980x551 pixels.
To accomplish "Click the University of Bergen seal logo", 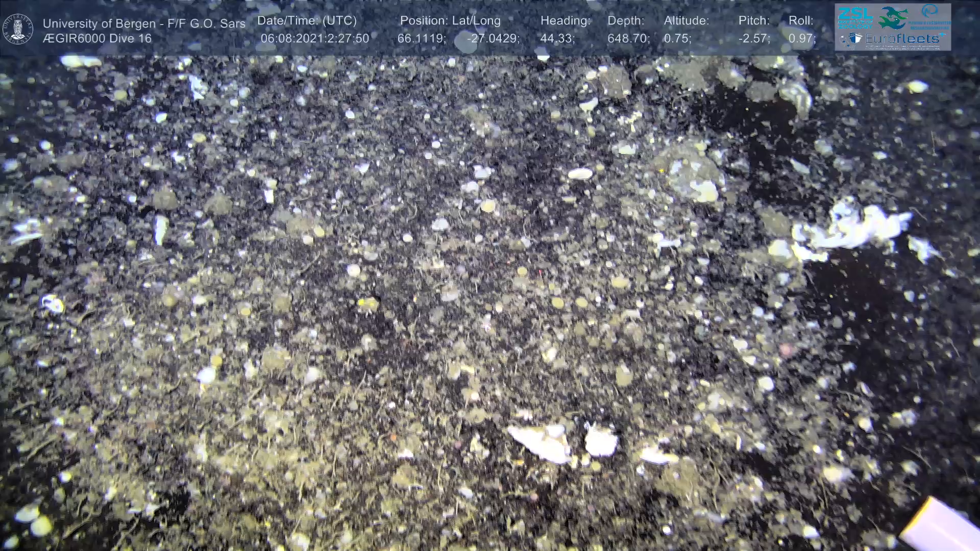I will pos(18,29).
